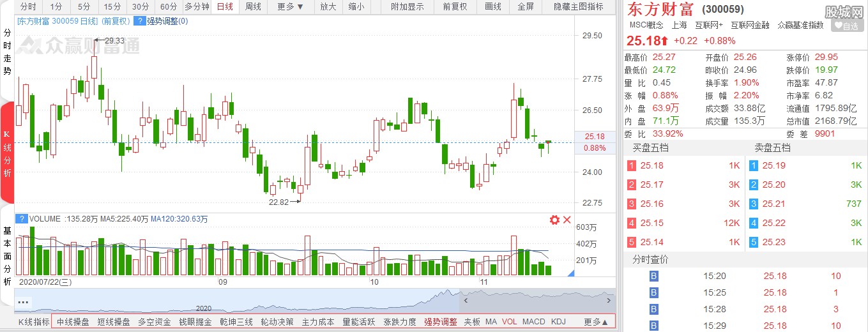Click B marker for 15:20 trade
This screenshot has width=868, height=332.
[653, 276]
